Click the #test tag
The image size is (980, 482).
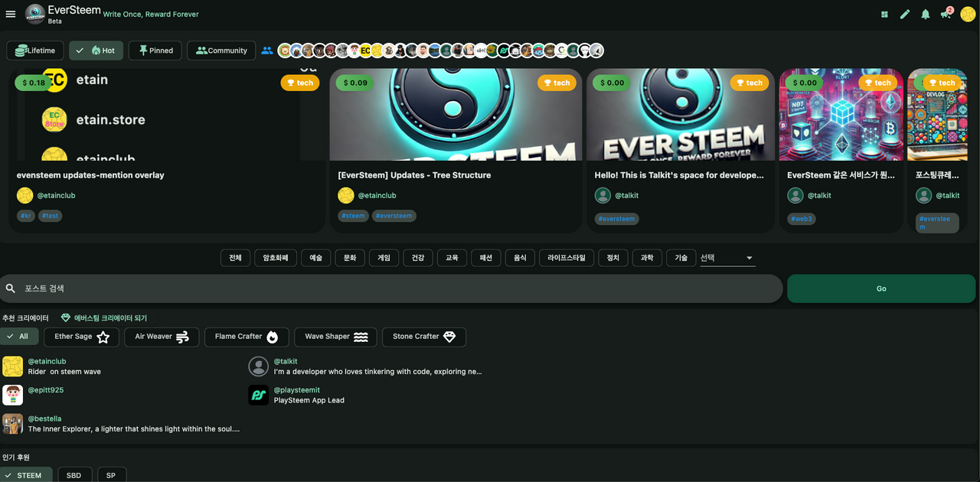50,216
